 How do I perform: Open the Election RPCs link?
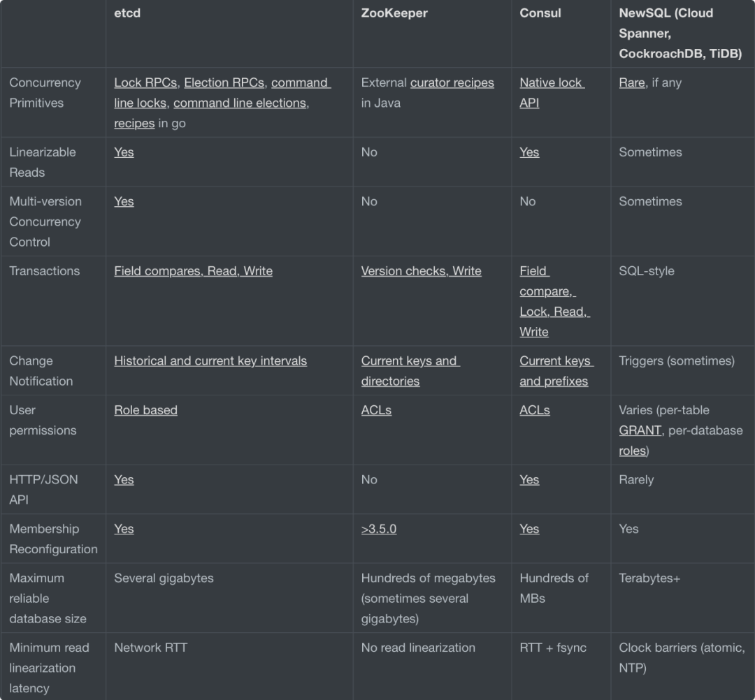coord(224,82)
